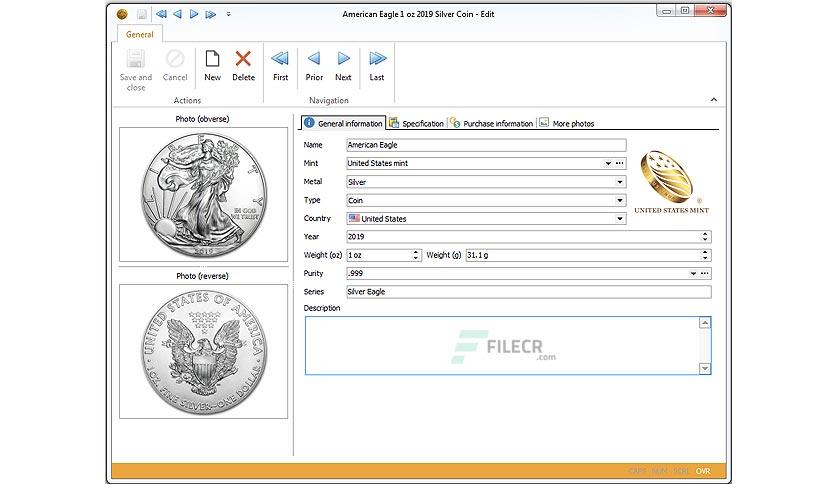The image size is (836, 484).
Task: Decrease Weight (g) with down arrow
Action: click(705, 259)
